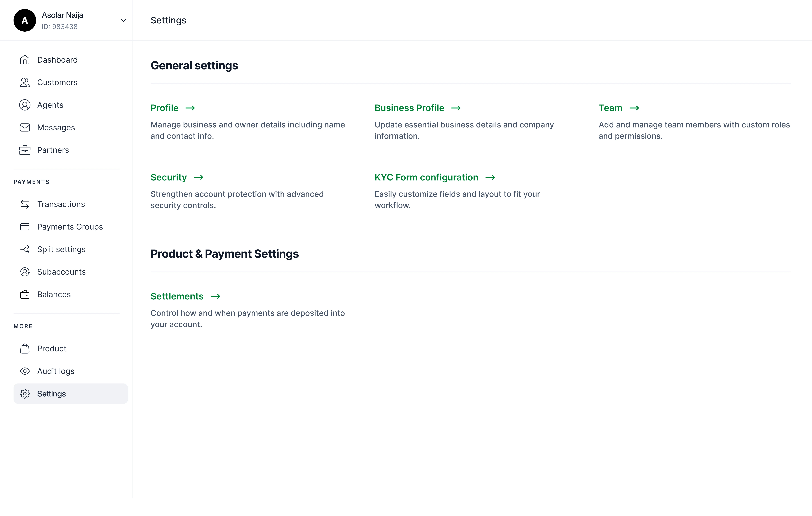Click the Split settings branch icon
This screenshot has height=516, width=812.
[25, 249]
